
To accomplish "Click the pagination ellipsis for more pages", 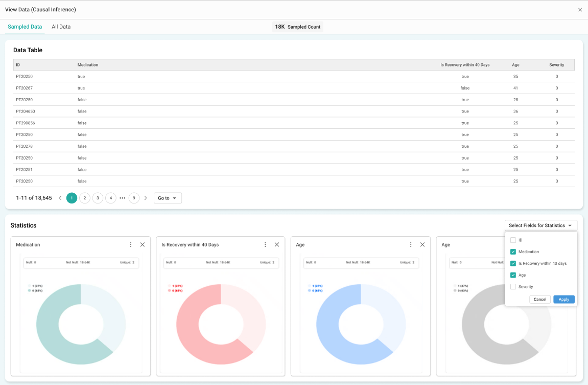I will (123, 198).
